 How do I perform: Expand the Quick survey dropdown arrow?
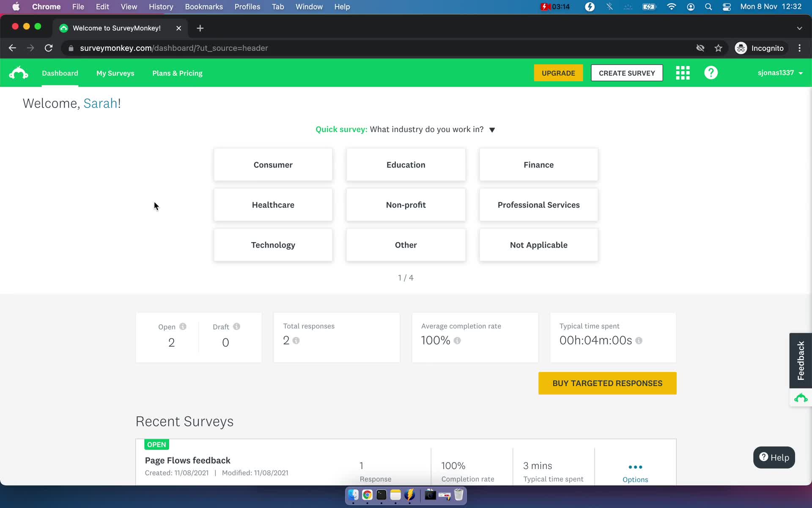tap(492, 130)
